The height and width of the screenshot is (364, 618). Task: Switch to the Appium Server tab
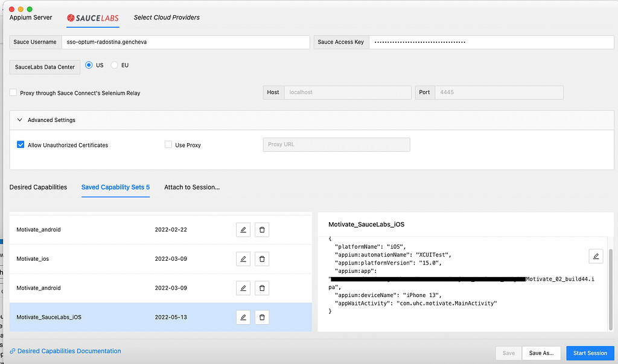[31, 18]
